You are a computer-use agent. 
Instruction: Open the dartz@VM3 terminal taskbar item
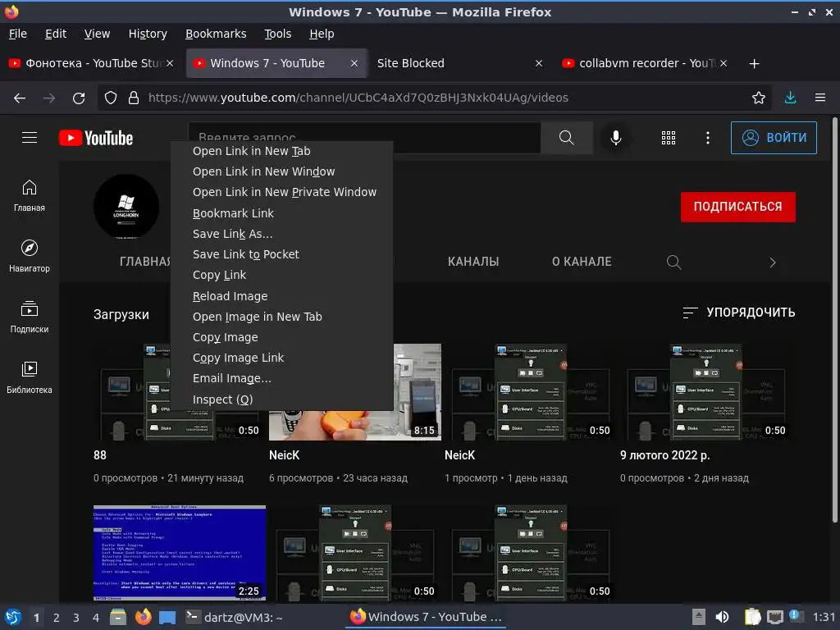click(x=235, y=618)
